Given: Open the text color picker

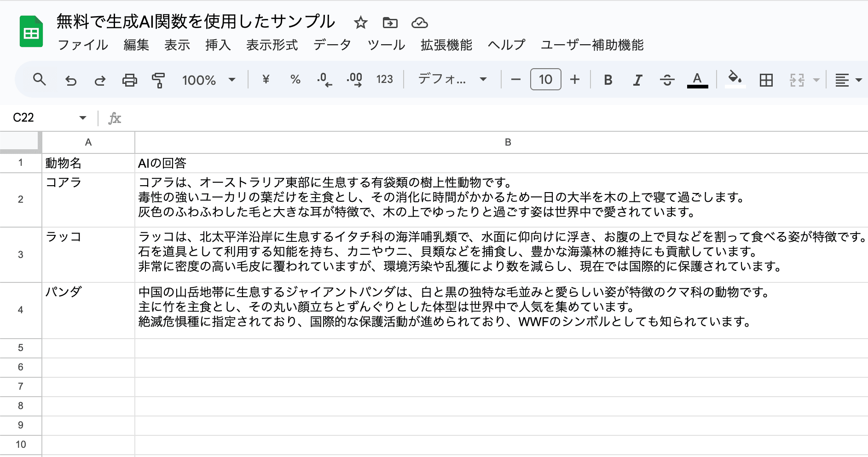Looking at the screenshot, I should click(x=697, y=79).
